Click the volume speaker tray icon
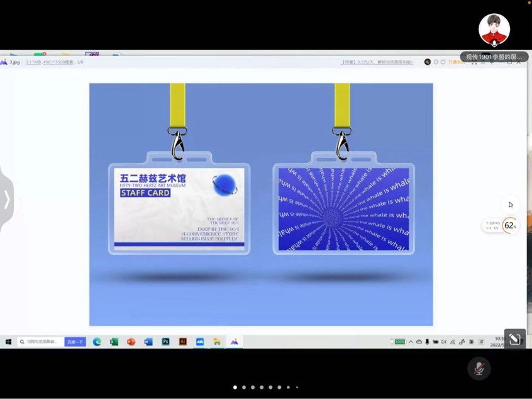 click(443, 342)
